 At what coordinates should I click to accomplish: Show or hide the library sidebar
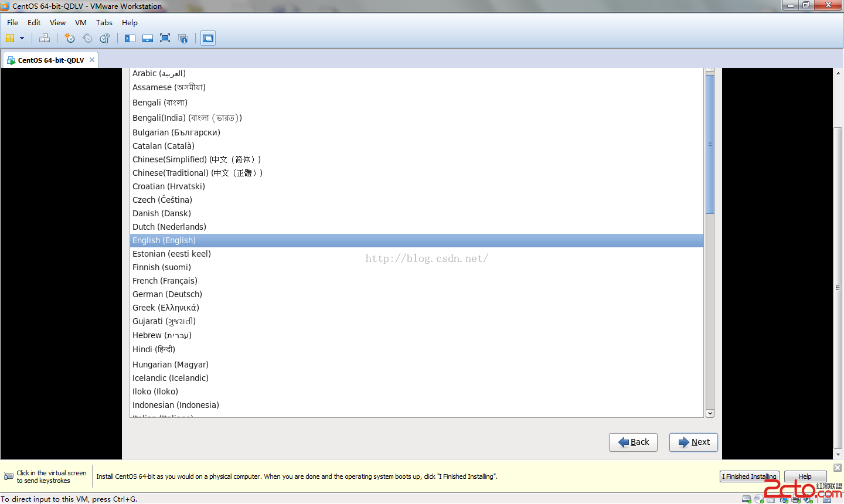coord(130,38)
